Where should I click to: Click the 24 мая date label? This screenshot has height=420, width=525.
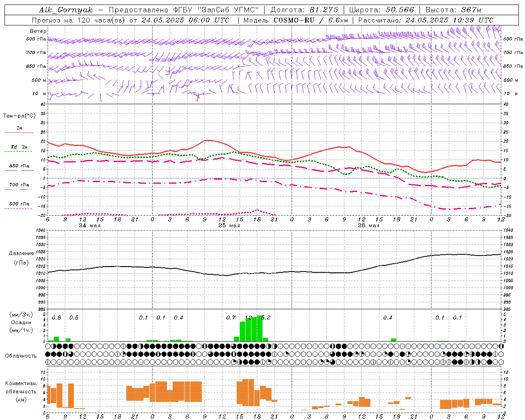(90, 226)
